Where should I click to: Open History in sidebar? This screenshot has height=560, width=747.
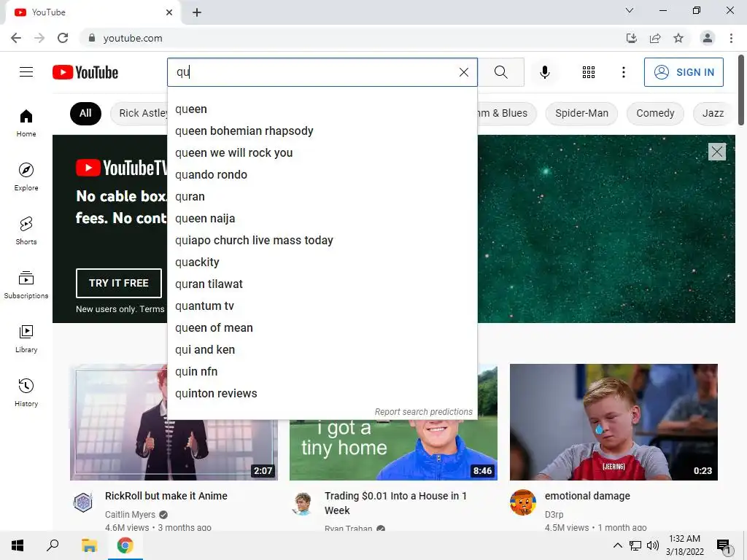pos(26,393)
